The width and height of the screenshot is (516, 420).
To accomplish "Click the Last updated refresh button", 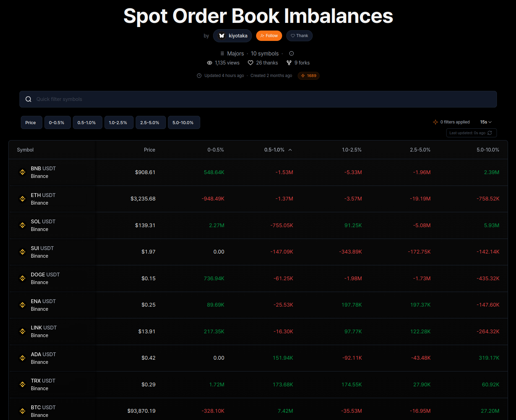I will [x=471, y=133].
